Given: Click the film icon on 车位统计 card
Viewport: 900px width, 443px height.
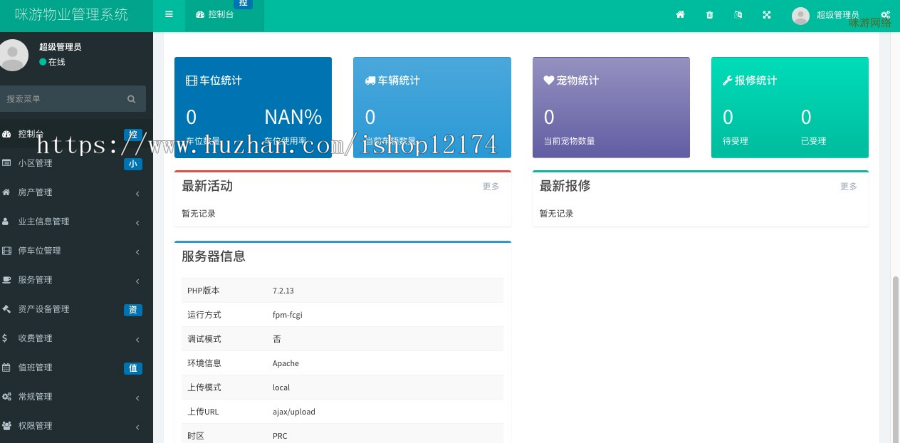Looking at the screenshot, I should click(192, 81).
